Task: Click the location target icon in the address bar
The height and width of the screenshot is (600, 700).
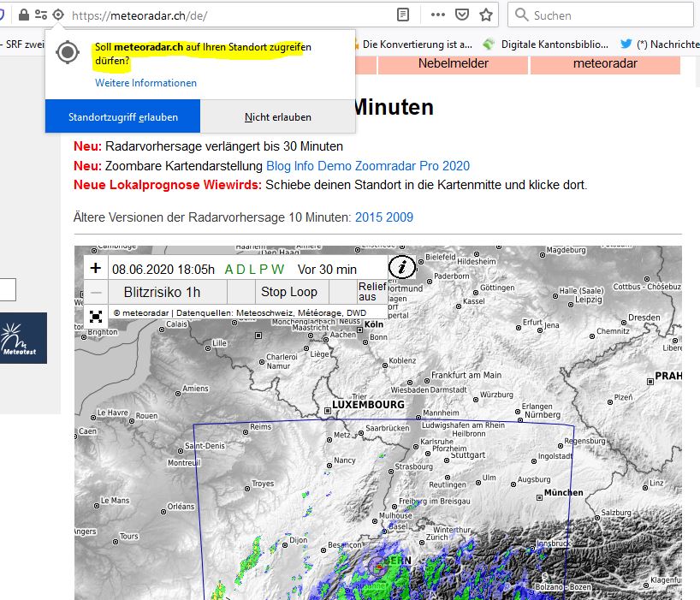Action: [58, 15]
